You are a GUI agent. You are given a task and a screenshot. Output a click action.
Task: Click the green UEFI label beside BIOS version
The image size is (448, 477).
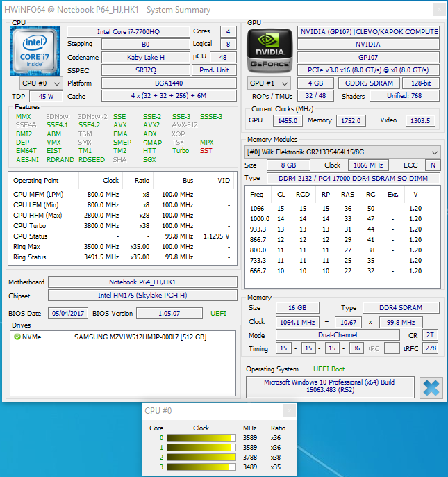pos(218,314)
